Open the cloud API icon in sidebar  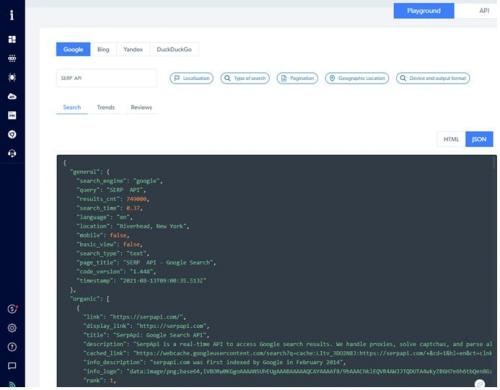tap(12, 96)
